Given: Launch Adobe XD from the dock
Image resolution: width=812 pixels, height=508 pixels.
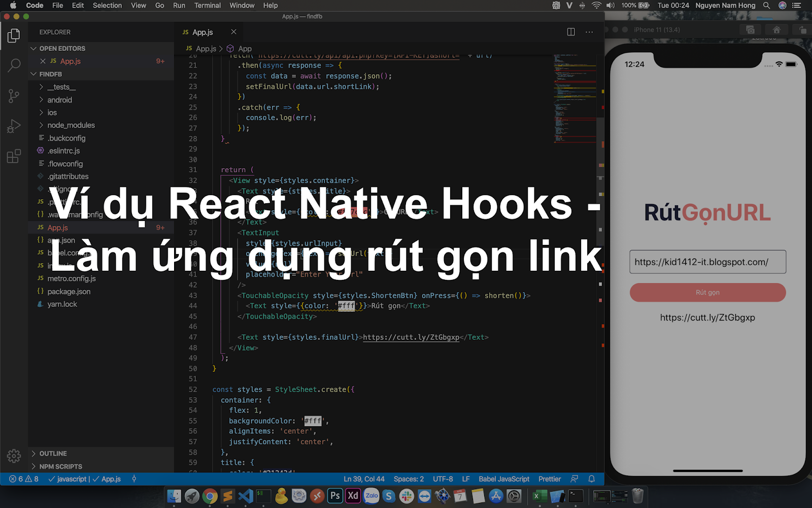Looking at the screenshot, I should [353, 496].
